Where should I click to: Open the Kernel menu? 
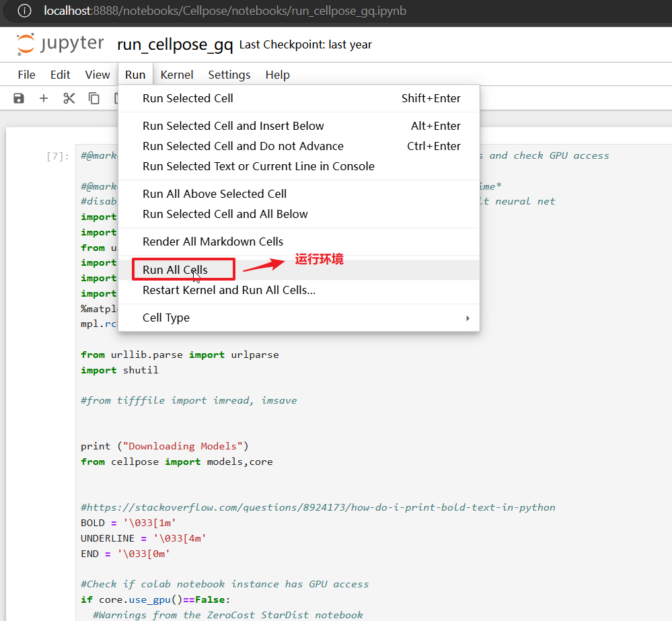[x=177, y=75]
